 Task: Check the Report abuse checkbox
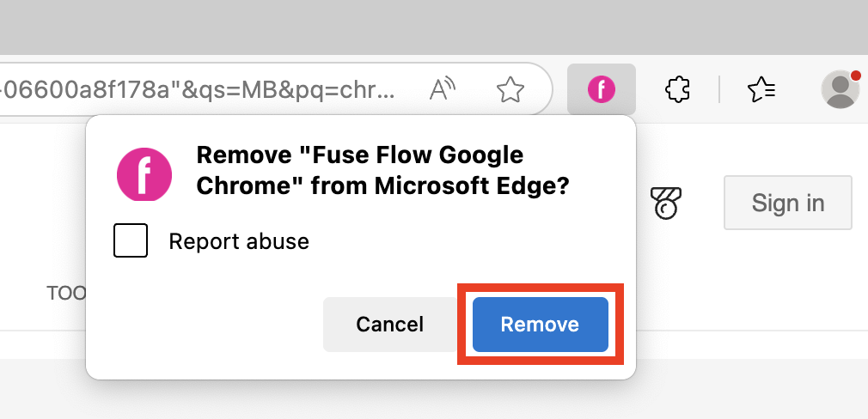[x=131, y=241]
